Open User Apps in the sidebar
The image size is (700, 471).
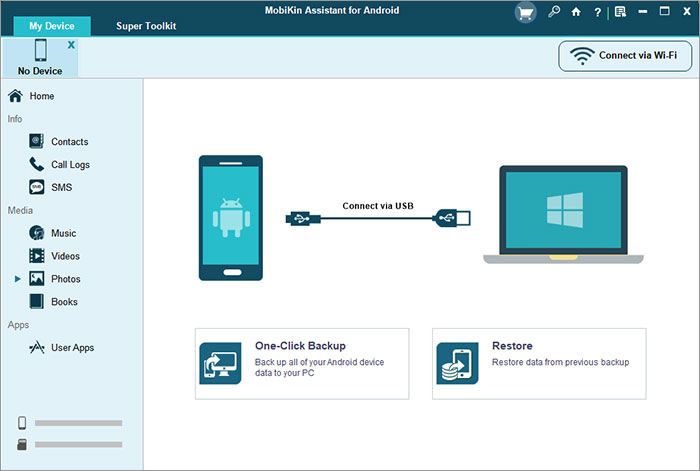72,348
